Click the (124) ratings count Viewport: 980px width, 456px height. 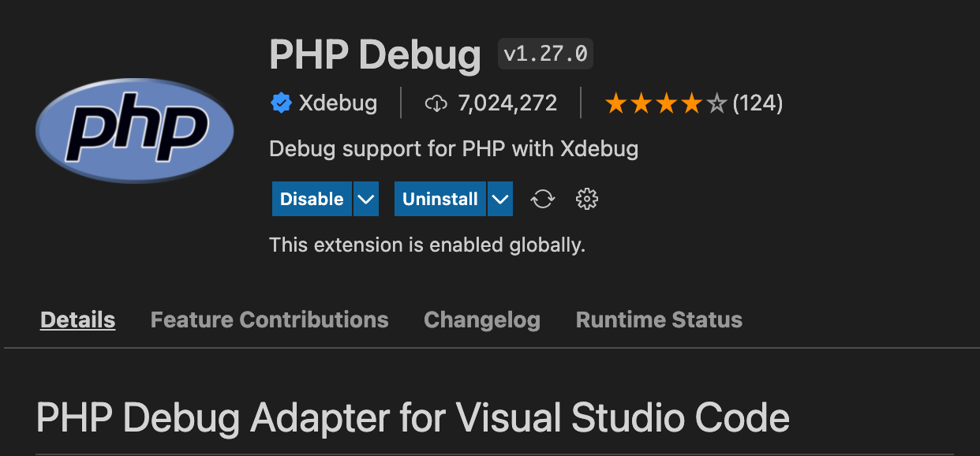[757, 103]
